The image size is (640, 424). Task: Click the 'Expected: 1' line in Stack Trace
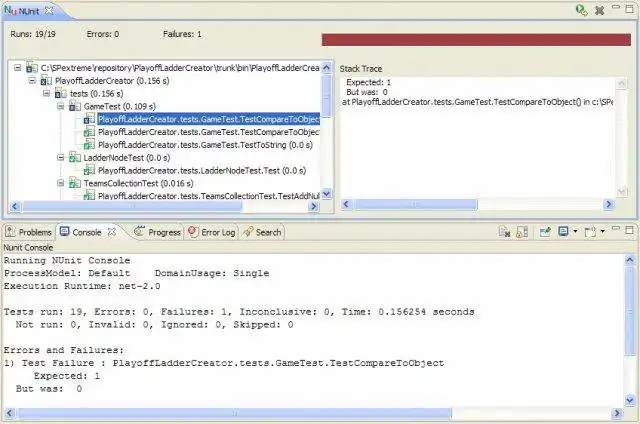[369, 82]
